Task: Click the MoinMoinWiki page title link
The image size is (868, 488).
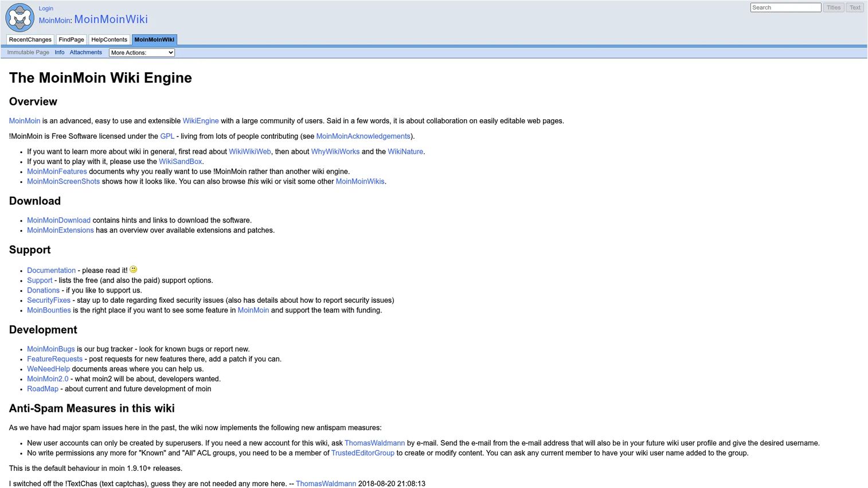Action: pyautogui.click(x=111, y=19)
